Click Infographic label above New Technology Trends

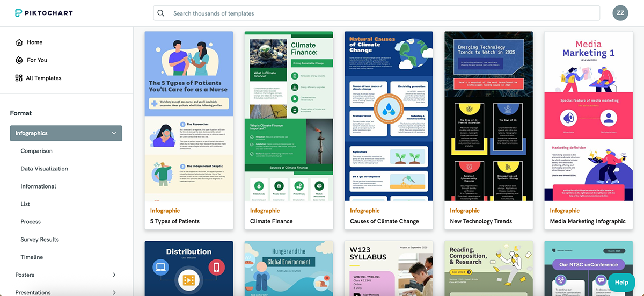pos(465,211)
